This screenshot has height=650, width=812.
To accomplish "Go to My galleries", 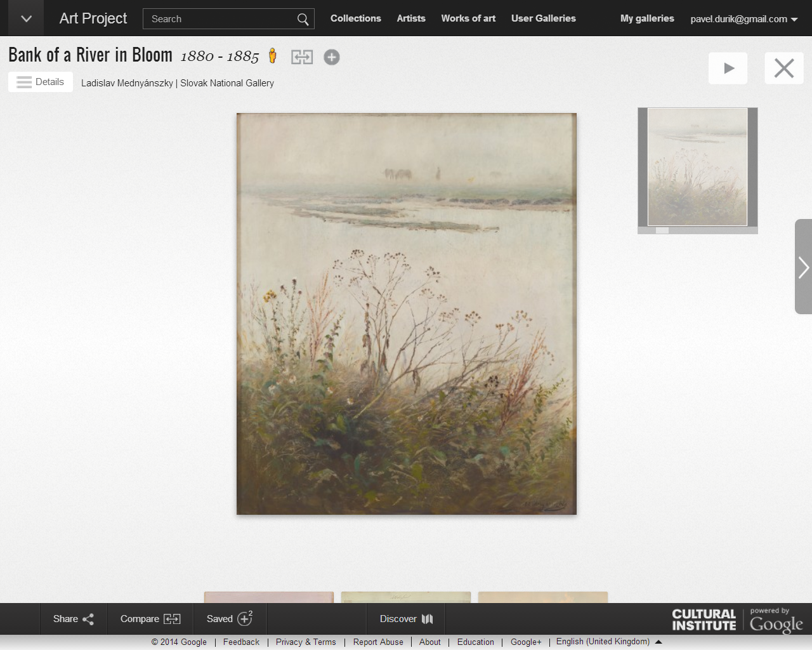I will point(647,18).
